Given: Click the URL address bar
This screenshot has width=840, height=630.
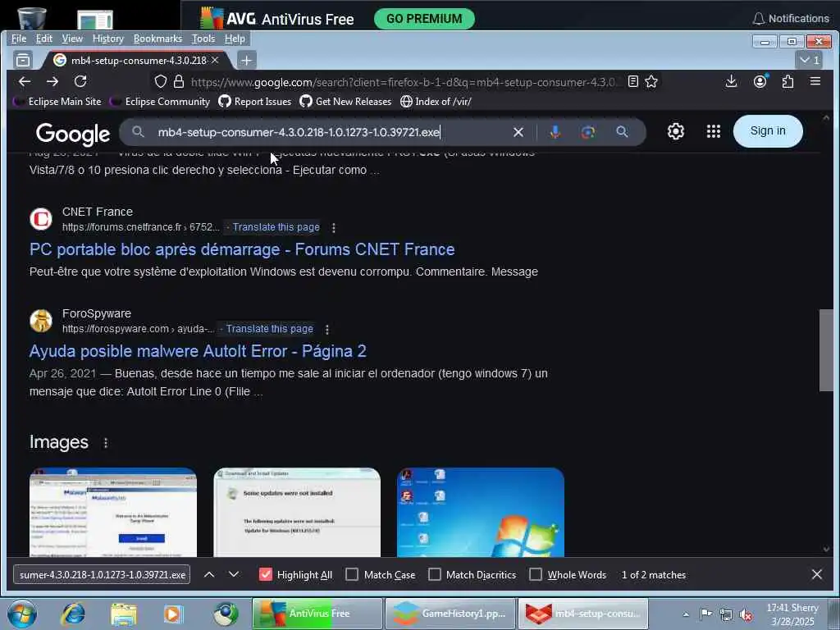Looking at the screenshot, I should [x=404, y=82].
